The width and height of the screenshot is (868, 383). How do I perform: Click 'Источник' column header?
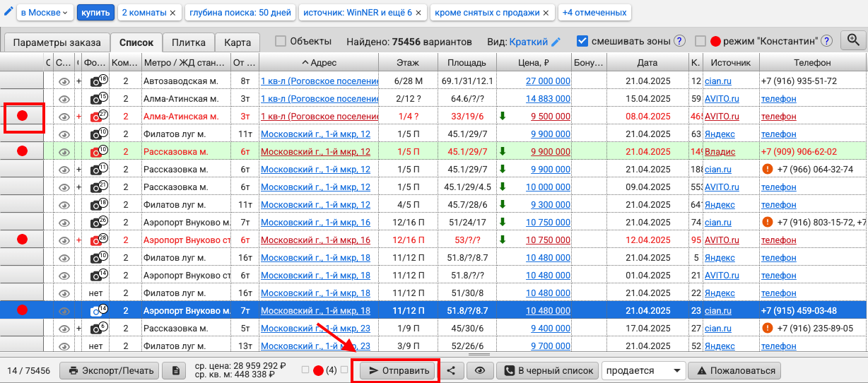pos(730,62)
